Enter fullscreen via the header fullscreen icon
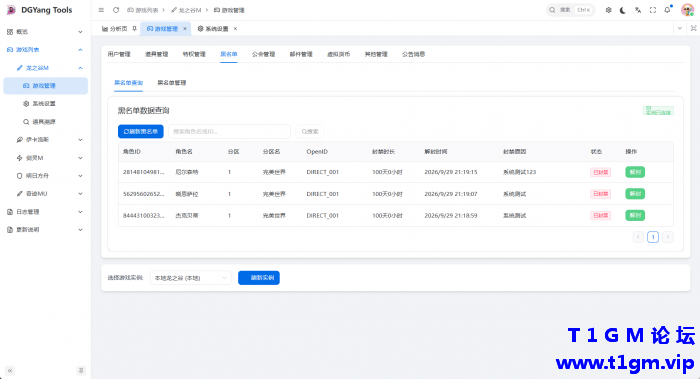 pos(653,10)
